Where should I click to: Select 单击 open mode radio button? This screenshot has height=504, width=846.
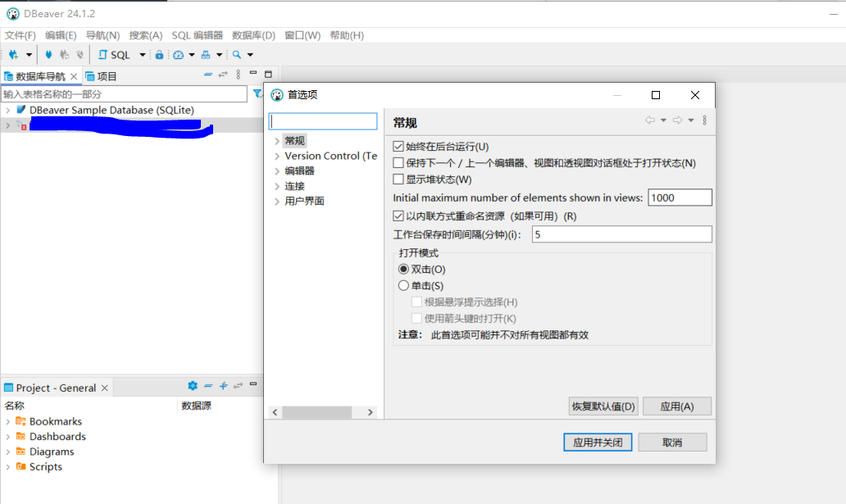(403, 285)
